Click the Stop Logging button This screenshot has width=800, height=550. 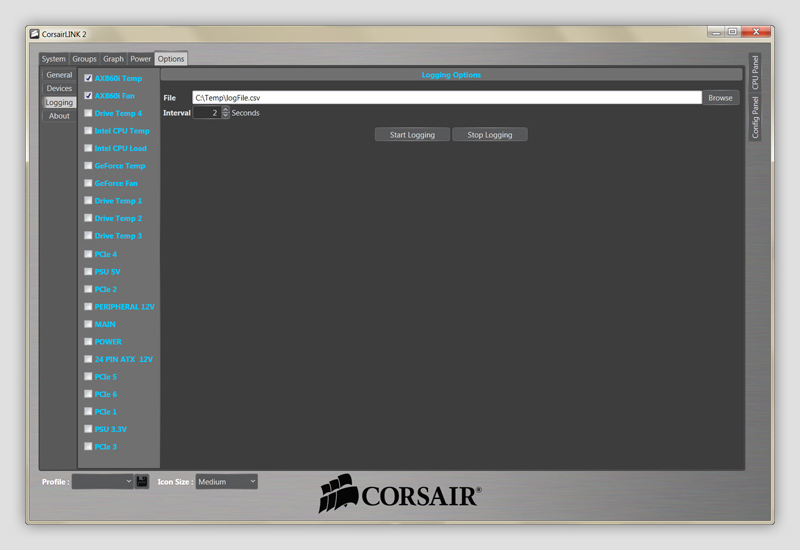[x=490, y=135]
